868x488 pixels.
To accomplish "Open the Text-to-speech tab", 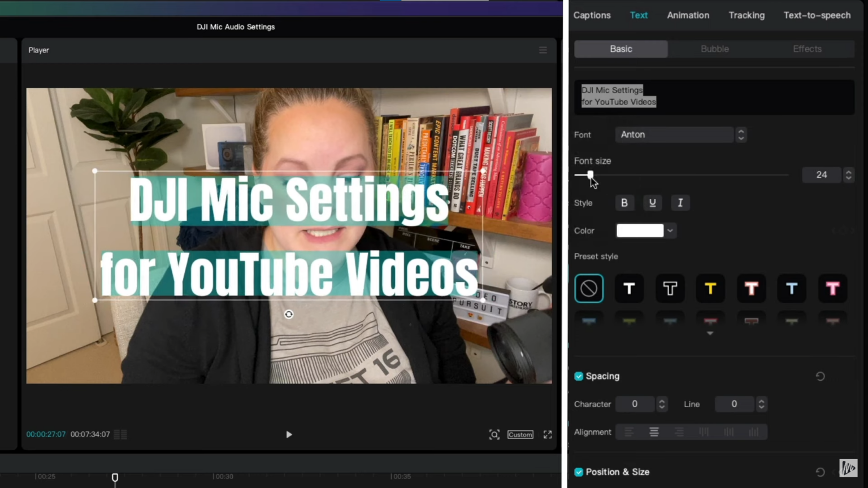I will [817, 15].
